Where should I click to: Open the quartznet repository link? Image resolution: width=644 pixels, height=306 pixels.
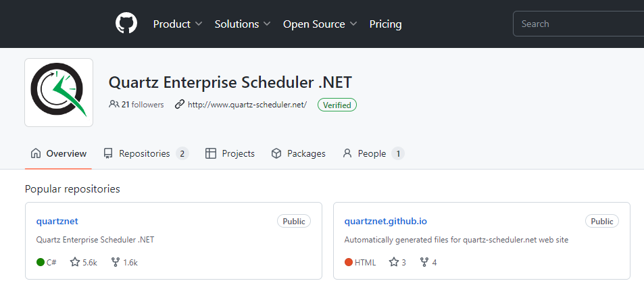click(57, 221)
